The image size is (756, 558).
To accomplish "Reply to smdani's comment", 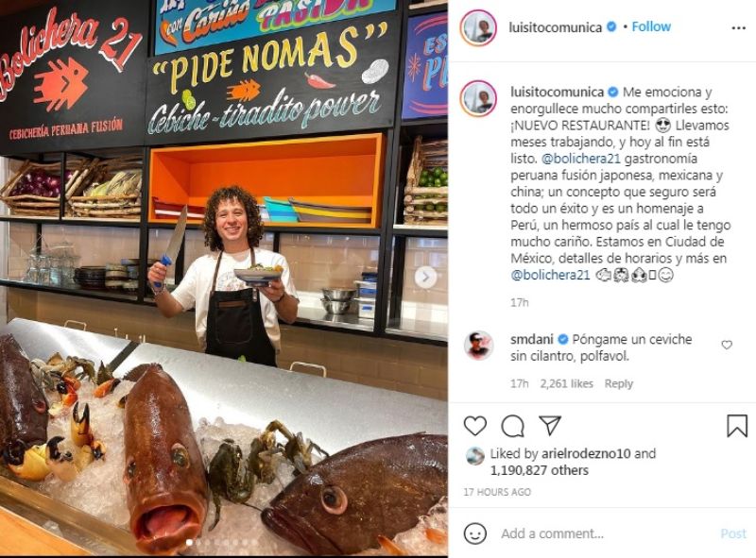I will click(x=619, y=383).
